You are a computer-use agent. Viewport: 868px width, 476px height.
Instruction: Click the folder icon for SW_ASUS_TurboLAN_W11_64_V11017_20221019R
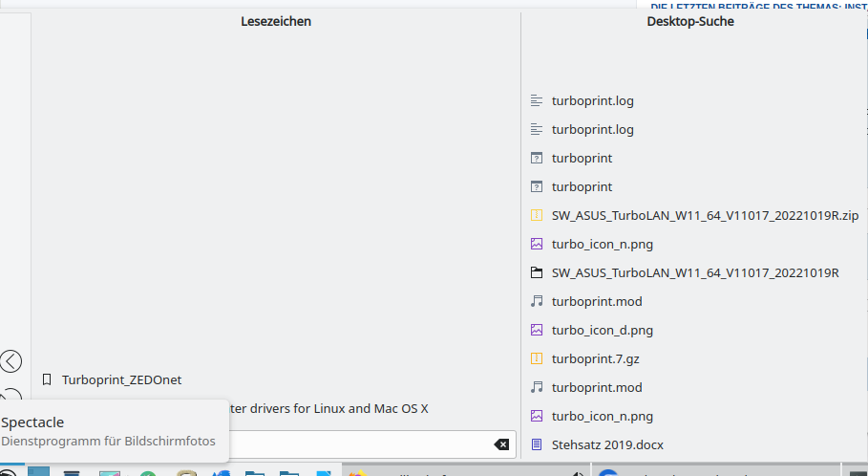click(537, 272)
